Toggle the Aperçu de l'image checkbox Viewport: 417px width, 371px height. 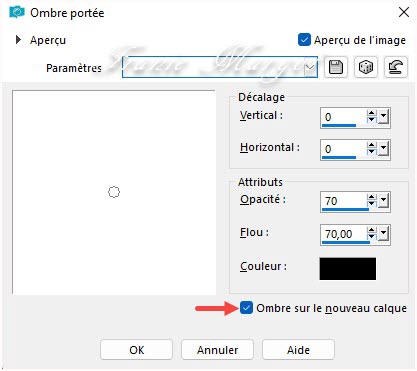point(304,40)
